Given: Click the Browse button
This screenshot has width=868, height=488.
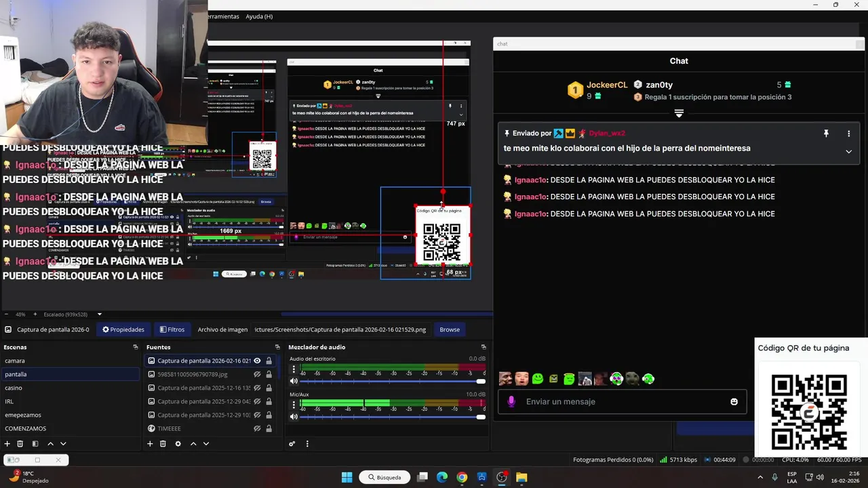Looking at the screenshot, I should pyautogui.click(x=450, y=329).
